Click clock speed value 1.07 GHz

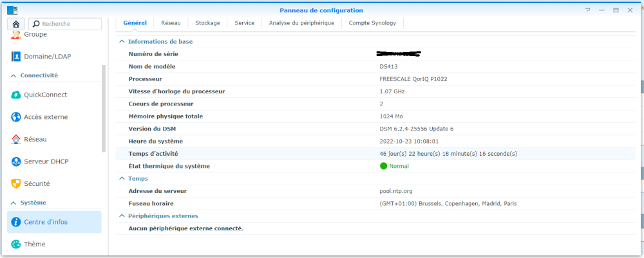(x=392, y=91)
